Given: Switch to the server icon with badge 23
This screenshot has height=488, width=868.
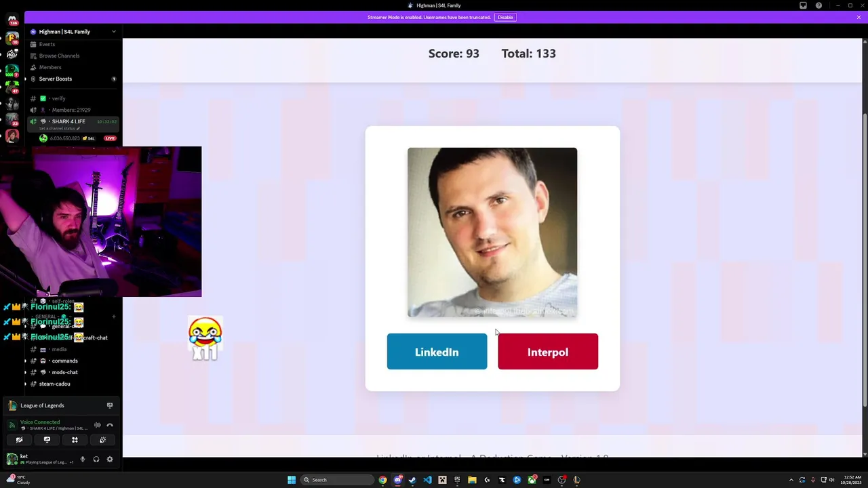Looking at the screenshot, I should point(12,119).
